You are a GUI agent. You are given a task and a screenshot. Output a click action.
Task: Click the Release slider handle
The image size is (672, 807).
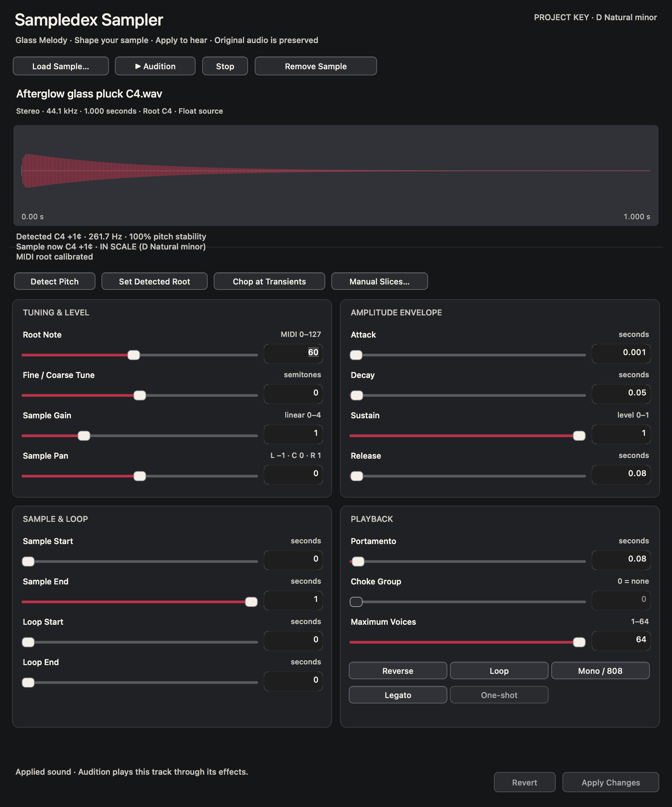tap(357, 476)
